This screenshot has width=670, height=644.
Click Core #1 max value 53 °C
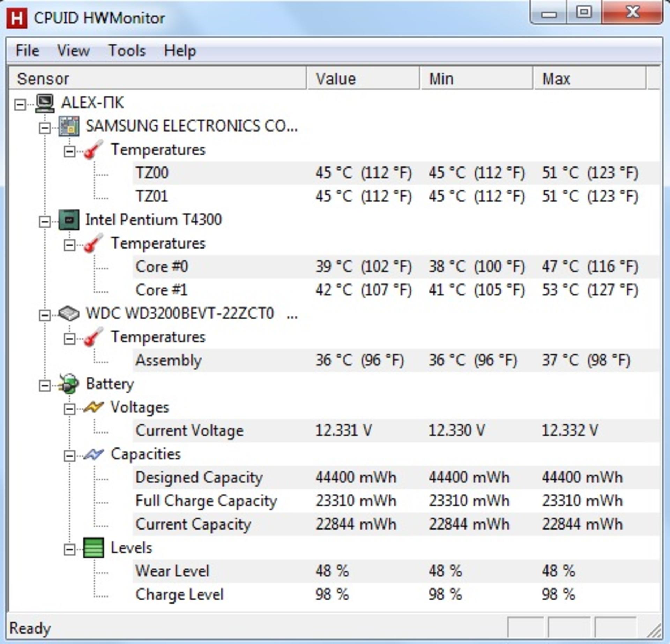click(590, 290)
